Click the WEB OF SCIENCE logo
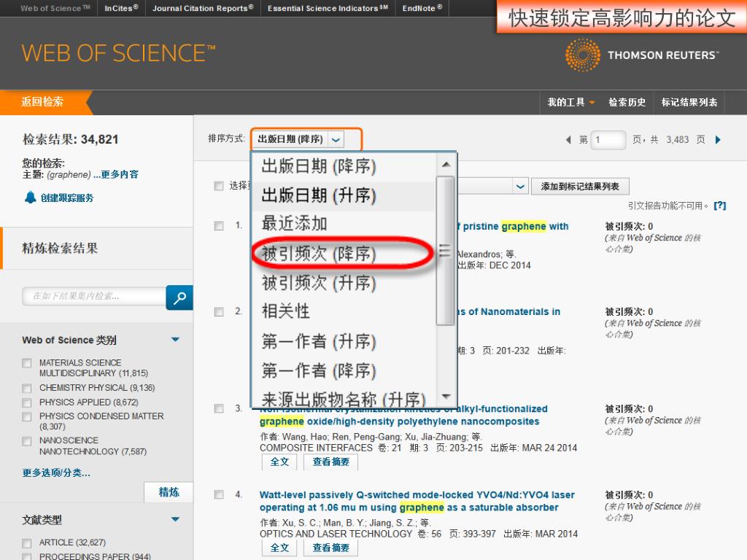747x560 pixels. tap(118, 52)
